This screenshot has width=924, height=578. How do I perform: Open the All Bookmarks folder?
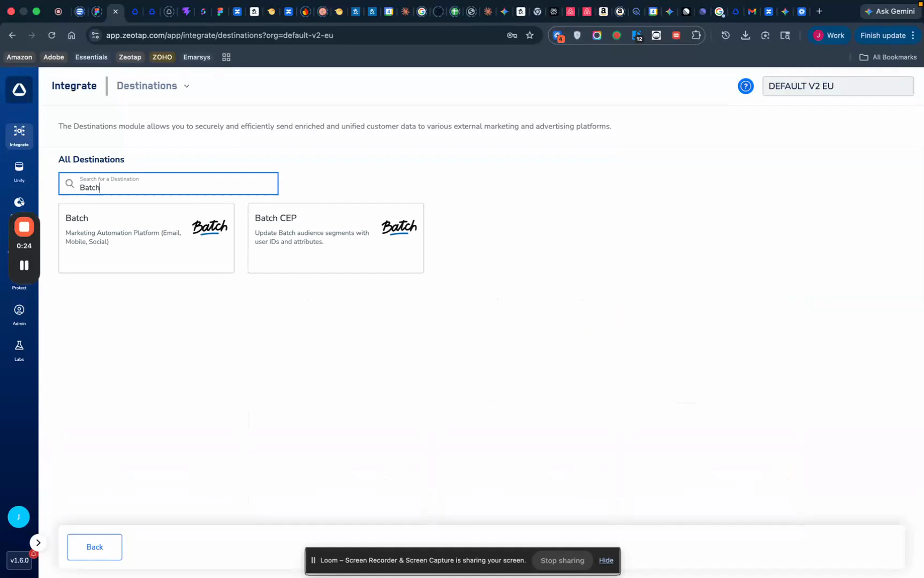(888, 57)
